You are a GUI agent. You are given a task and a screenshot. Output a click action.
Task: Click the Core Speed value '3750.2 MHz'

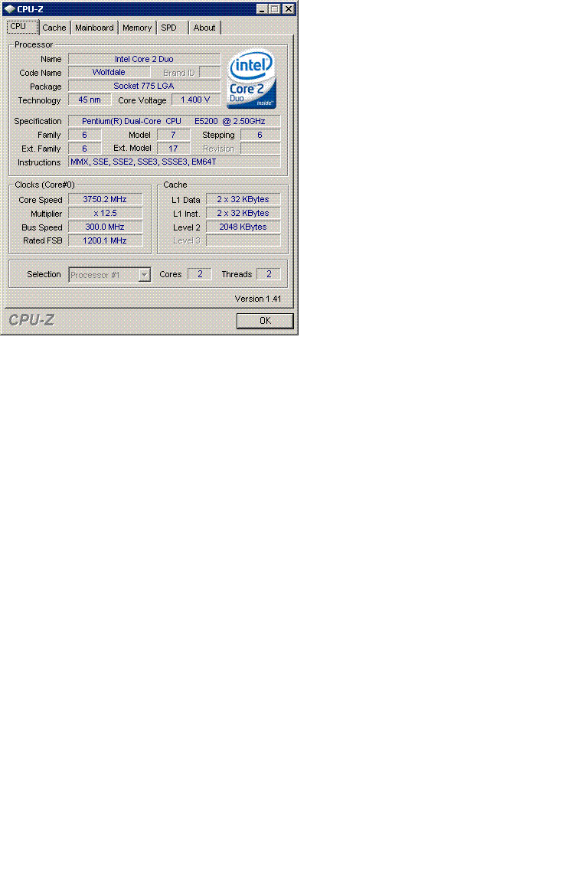(x=105, y=199)
